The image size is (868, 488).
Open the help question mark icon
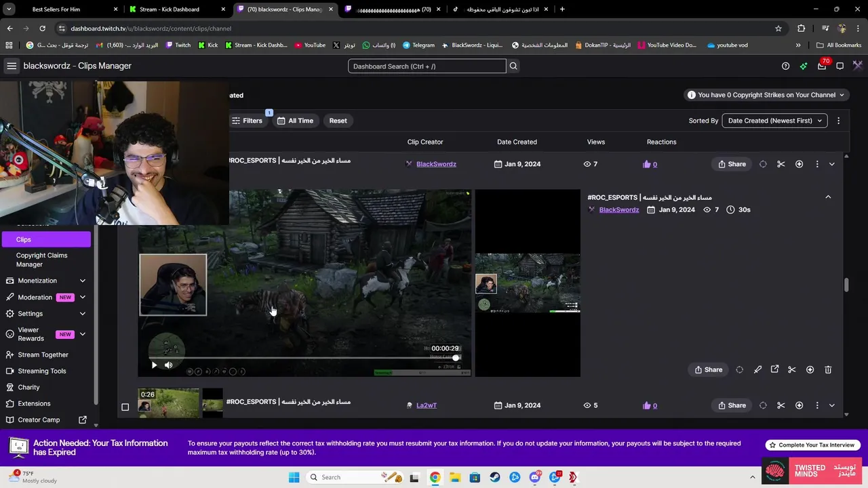(x=785, y=66)
